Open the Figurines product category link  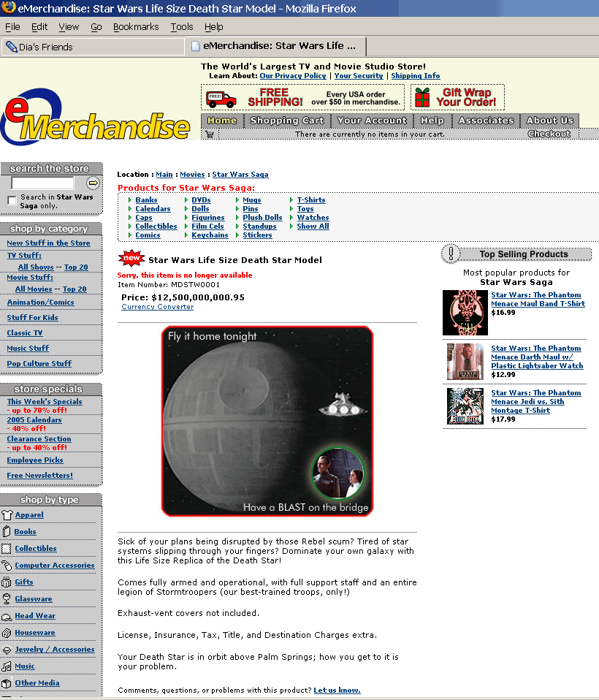point(208,218)
